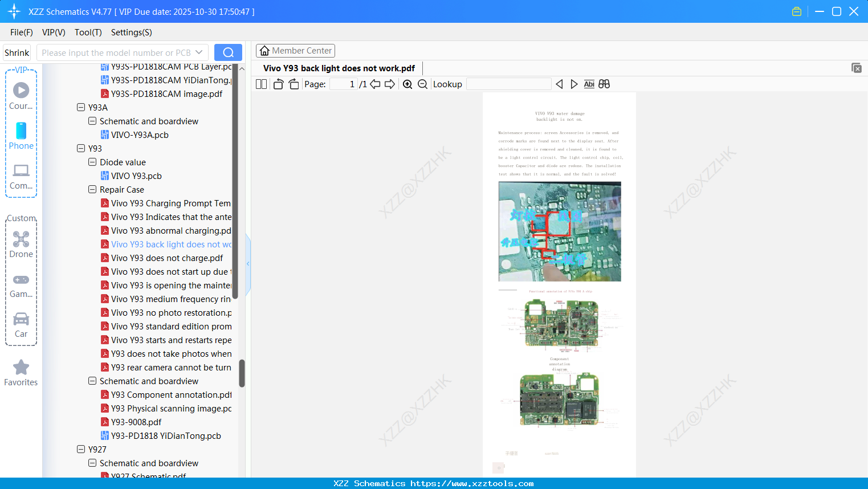Open the Drone category

coord(21,244)
